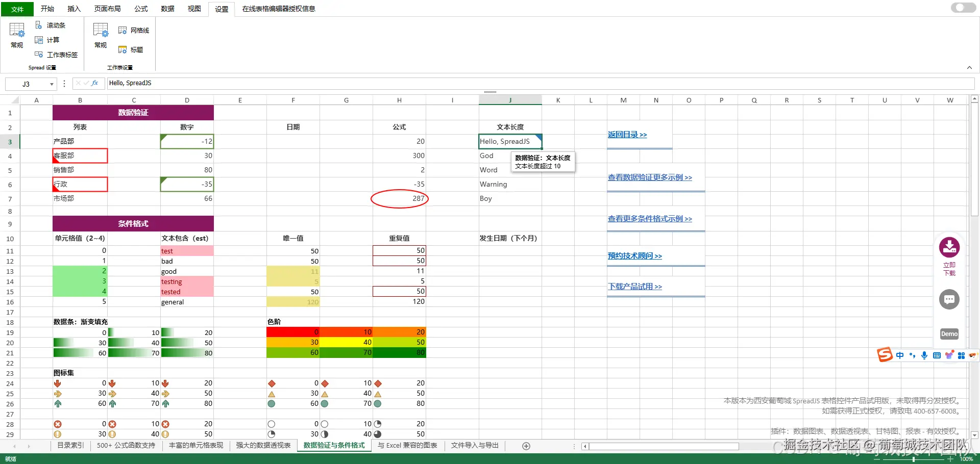This screenshot has height=464, width=980.
Task: Open 滚动条 scrollbar settings
Action: 51,25
